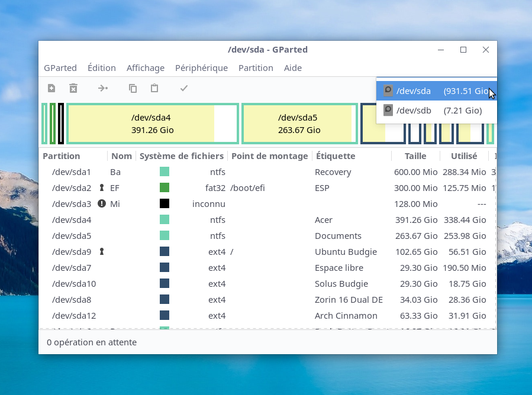Image resolution: width=532 pixels, height=395 pixels.
Task: Open the Périphérique menu
Action: [201, 68]
